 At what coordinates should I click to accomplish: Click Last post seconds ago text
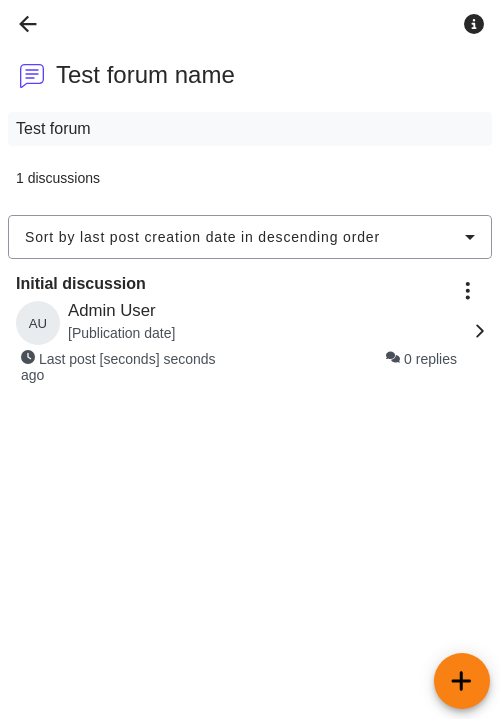(118, 367)
